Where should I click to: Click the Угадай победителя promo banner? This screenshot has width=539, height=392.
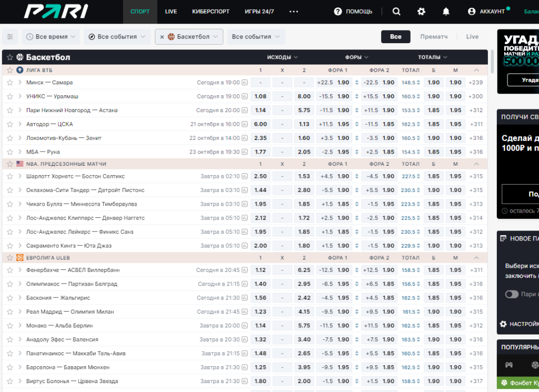tap(518, 62)
